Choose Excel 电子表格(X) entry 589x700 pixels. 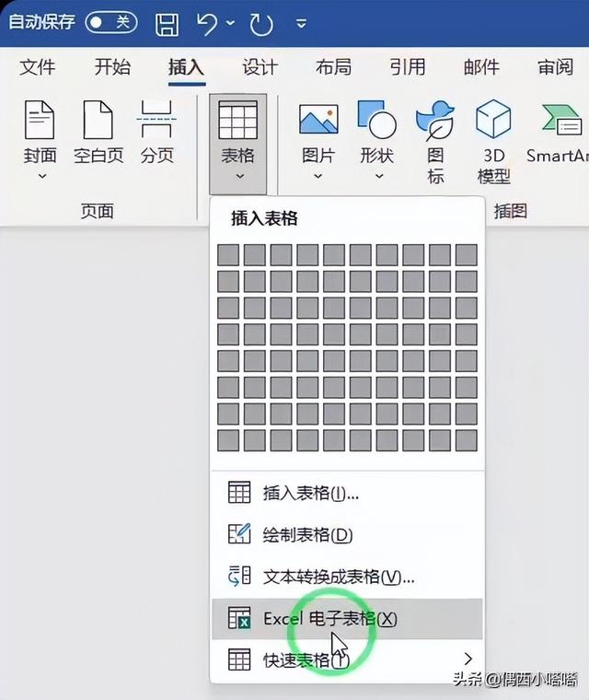tap(347, 619)
